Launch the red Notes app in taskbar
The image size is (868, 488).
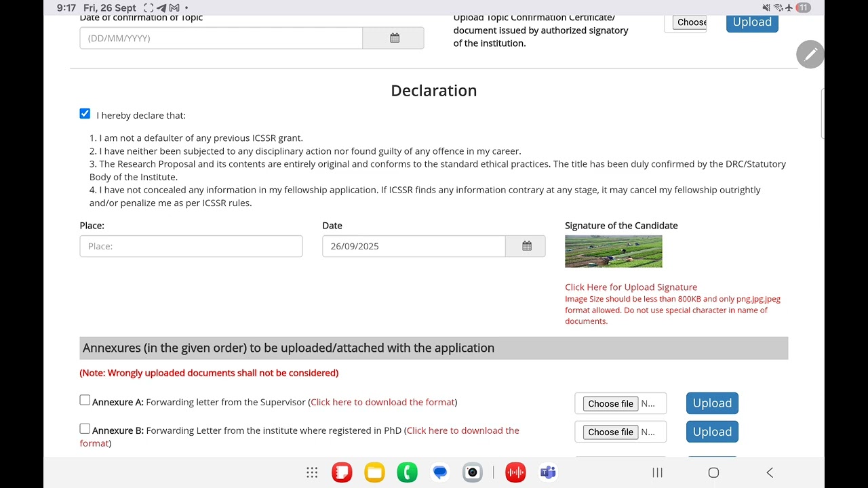(x=342, y=472)
